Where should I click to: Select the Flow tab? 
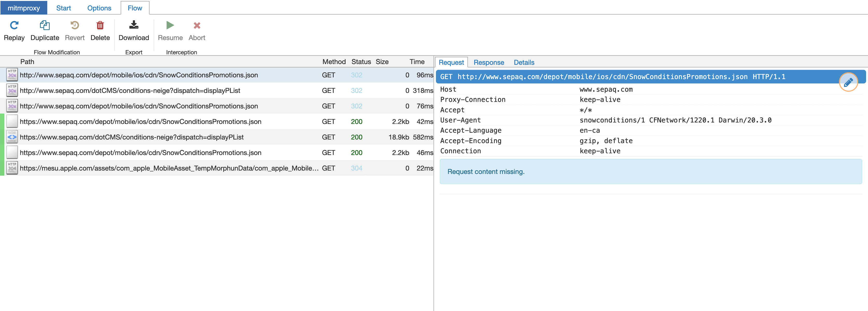pos(135,8)
